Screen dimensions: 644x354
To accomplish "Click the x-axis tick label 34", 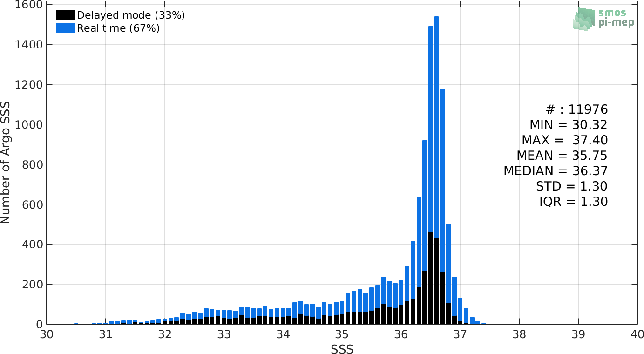I will coord(283,335).
